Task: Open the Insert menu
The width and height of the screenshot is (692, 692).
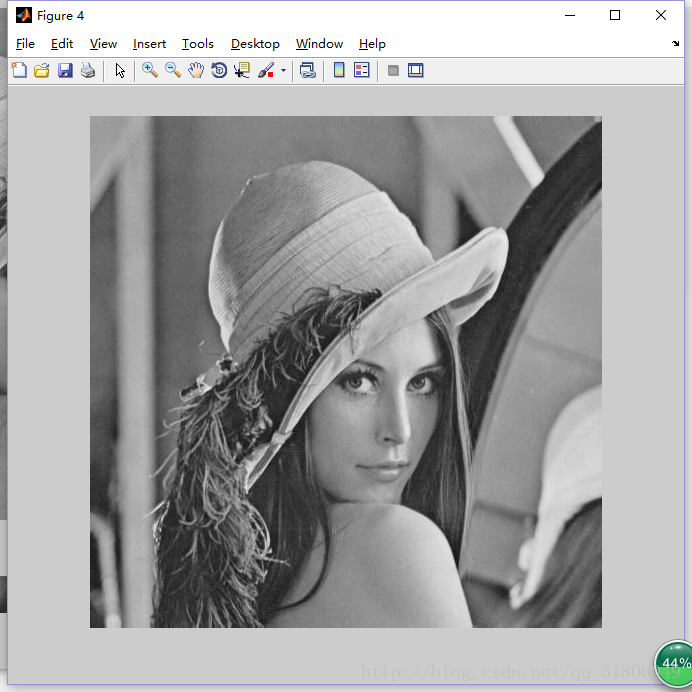Action: pyautogui.click(x=149, y=44)
